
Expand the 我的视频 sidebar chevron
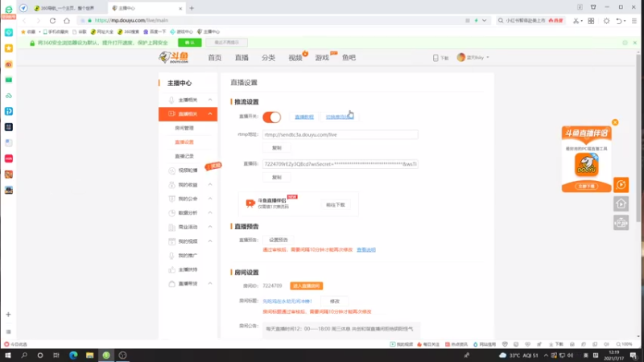pyautogui.click(x=210, y=241)
